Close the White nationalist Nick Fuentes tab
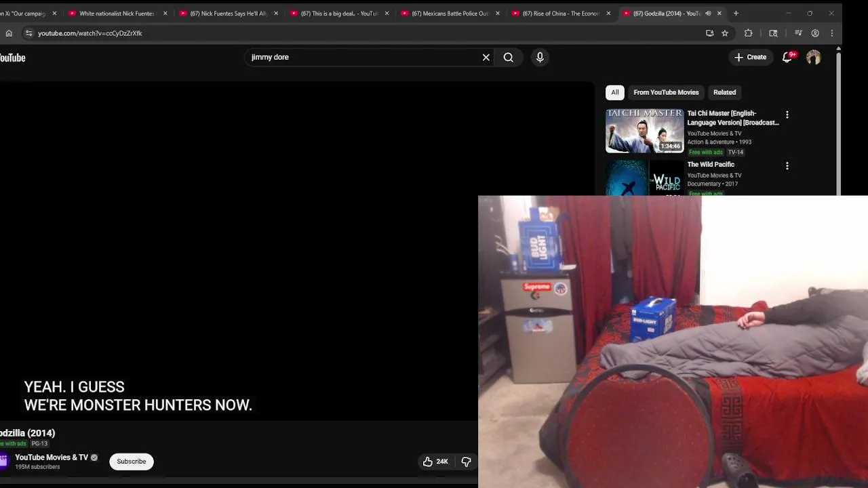This screenshot has width=868, height=488. click(165, 14)
